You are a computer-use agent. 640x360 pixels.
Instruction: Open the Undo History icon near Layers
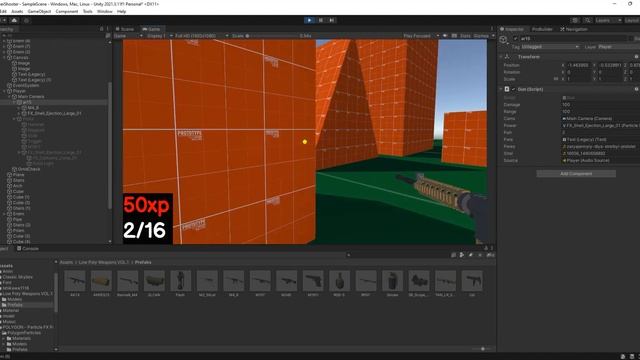(575, 20)
